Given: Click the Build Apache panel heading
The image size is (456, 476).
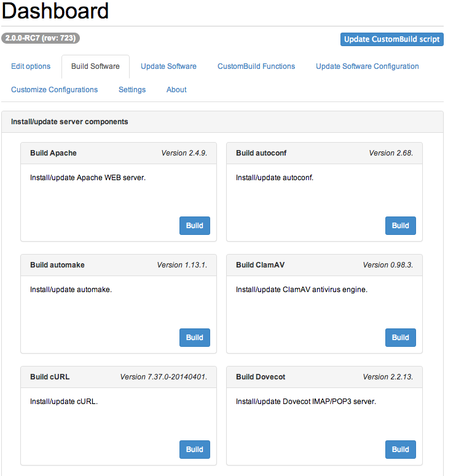Looking at the screenshot, I should [53, 153].
